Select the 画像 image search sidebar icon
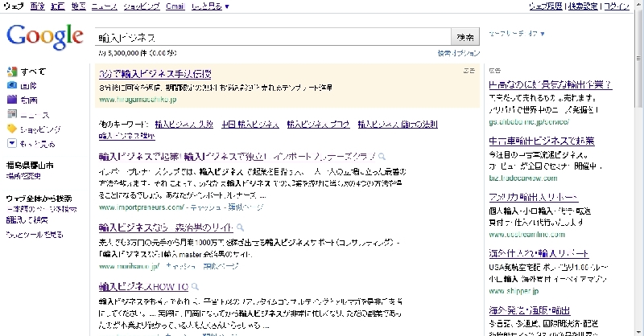This screenshot has width=644, height=336. click(x=12, y=85)
